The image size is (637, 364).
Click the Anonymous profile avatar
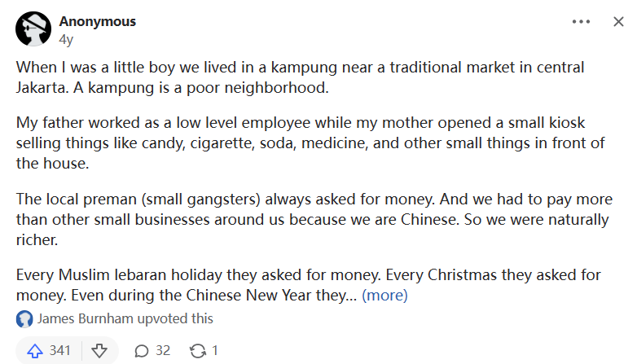coord(32,29)
